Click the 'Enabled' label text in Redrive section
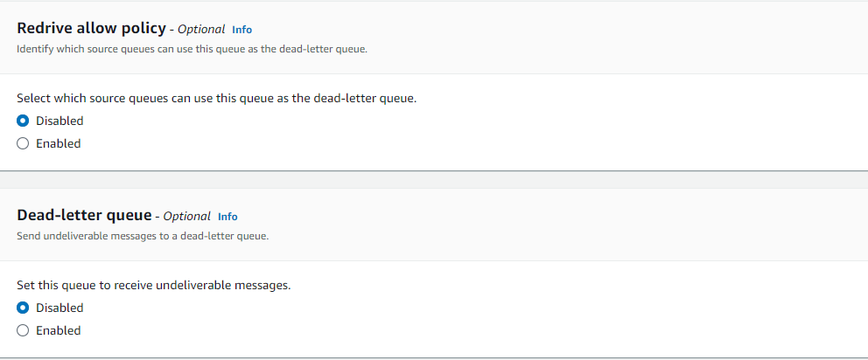 point(58,143)
